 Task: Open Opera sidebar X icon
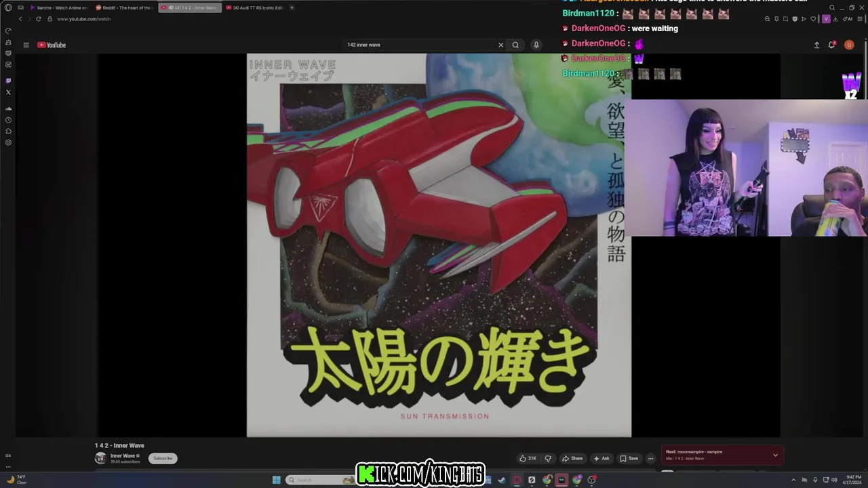click(8, 92)
